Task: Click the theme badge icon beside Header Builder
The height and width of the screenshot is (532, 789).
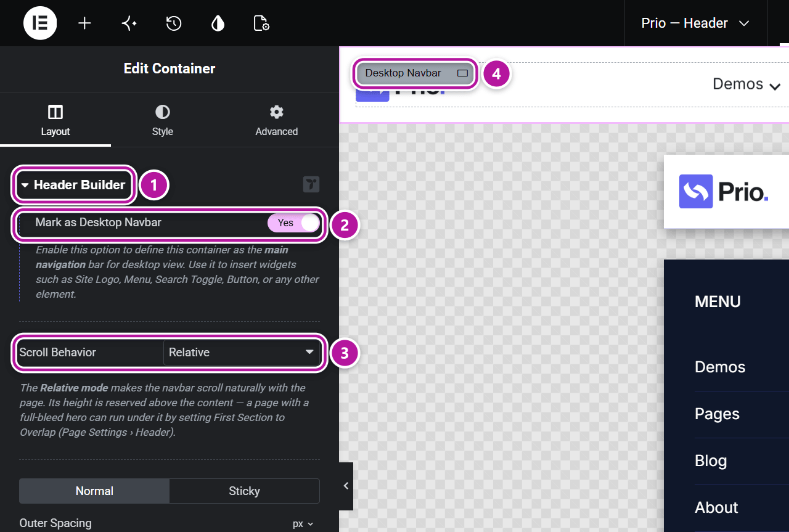Action: pyautogui.click(x=311, y=184)
